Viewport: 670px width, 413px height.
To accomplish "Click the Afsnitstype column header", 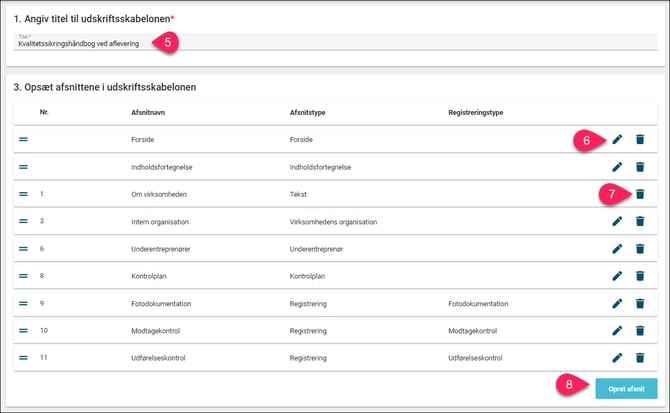I will click(x=310, y=112).
